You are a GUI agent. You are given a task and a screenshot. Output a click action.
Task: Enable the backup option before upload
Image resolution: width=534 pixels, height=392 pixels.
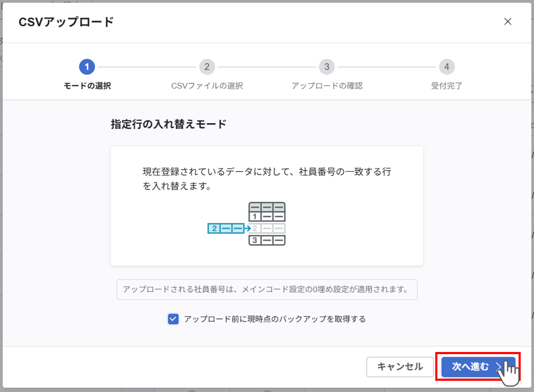click(172, 318)
